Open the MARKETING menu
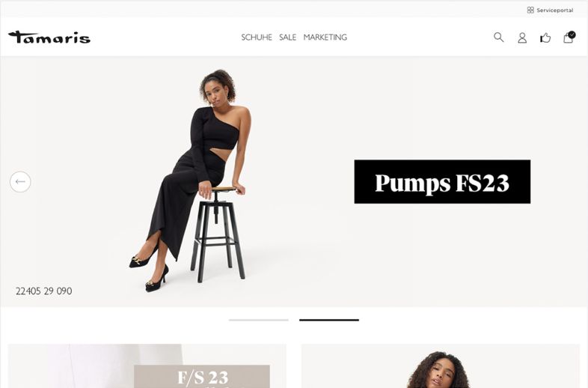The height and width of the screenshot is (388, 588). (325, 37)
